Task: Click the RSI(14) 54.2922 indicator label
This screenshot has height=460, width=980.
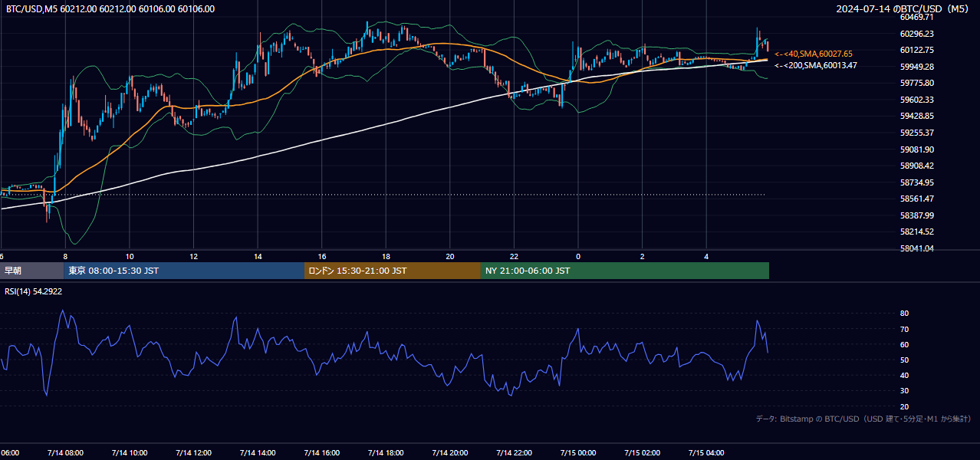Action: pyautogui.click(x=34, y=291)
